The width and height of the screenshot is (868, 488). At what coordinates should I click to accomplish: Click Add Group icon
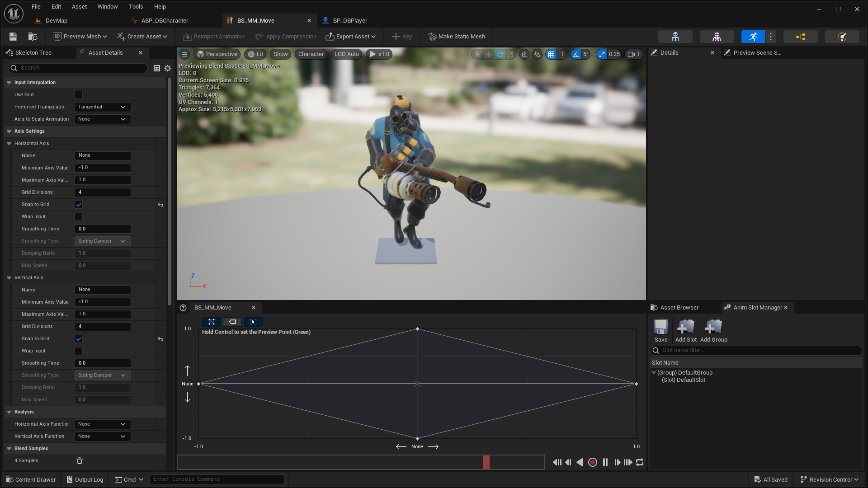point(714,331)
